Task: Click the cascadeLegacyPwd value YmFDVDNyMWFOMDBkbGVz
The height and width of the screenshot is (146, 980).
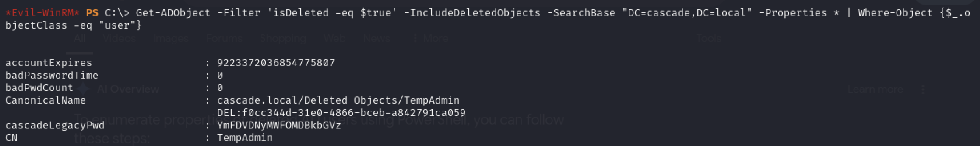Action: tap(279, 126)
